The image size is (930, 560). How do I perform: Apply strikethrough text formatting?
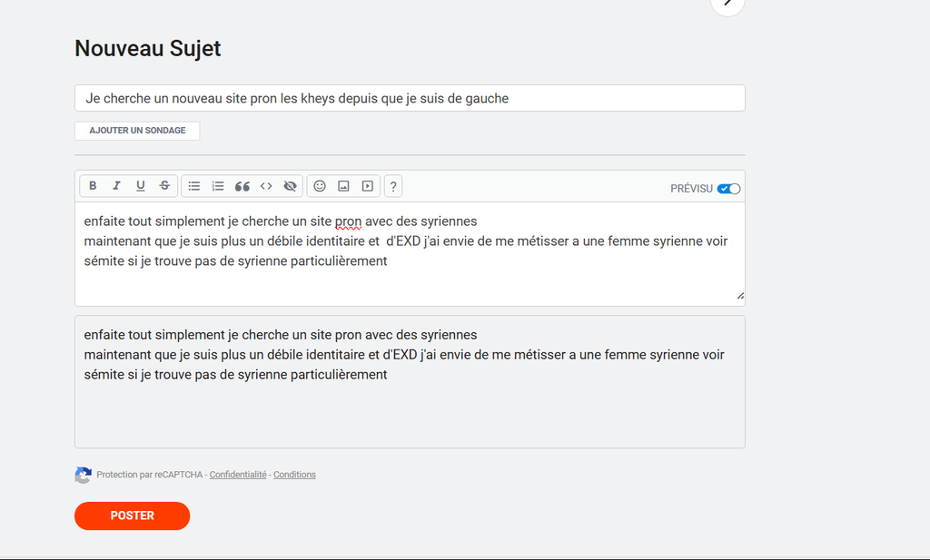164,186
